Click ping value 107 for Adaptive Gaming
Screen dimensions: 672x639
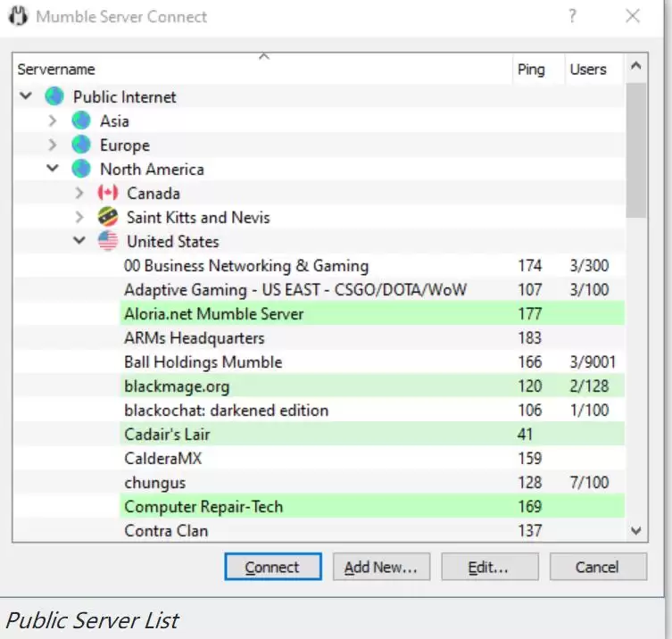(530, 290)
